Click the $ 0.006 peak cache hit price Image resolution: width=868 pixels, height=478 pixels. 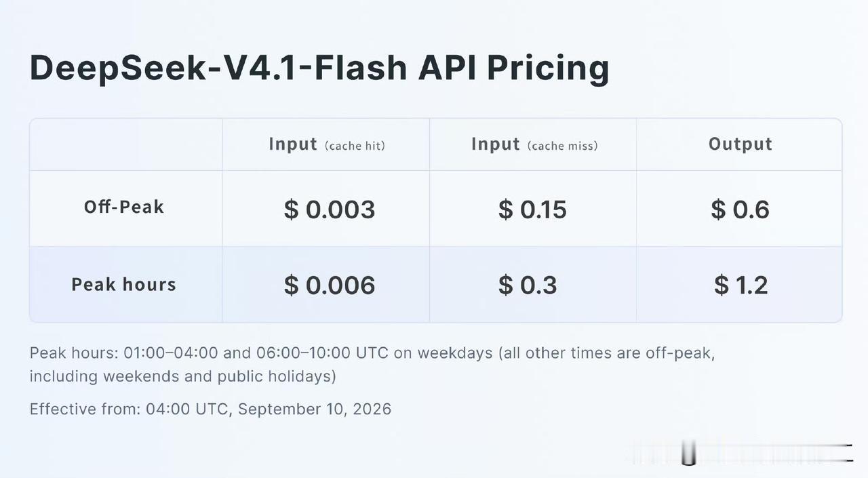point(330,285)
